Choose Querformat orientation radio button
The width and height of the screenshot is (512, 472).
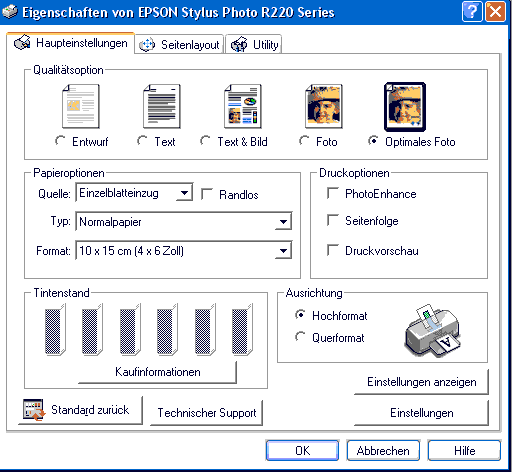coord(300,337)
